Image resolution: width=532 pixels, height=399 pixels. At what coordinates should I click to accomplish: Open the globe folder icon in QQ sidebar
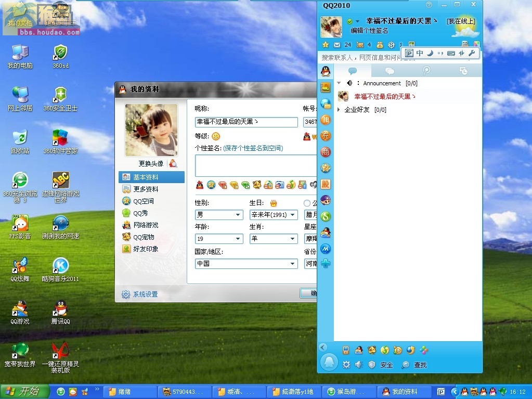tap(326, 104)
